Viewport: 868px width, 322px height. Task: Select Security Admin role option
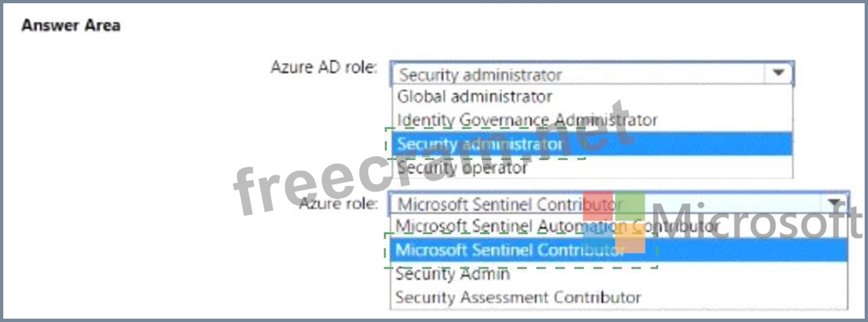(x=452, y=274)
